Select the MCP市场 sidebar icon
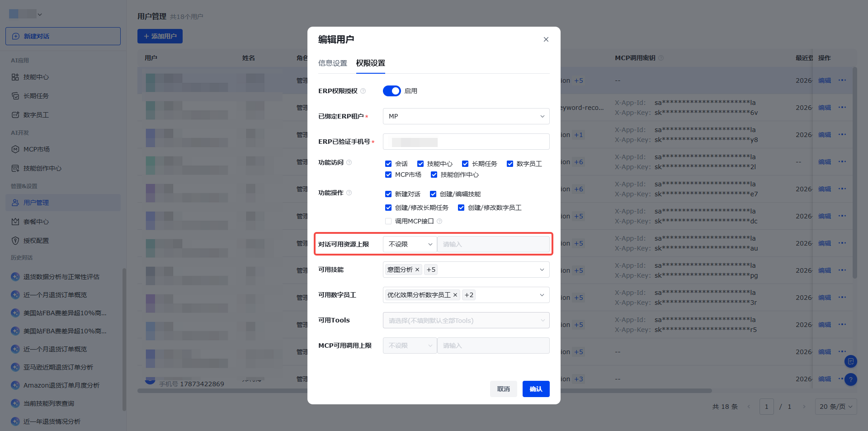Screen dimensions: 868x431 click(15, 150)
